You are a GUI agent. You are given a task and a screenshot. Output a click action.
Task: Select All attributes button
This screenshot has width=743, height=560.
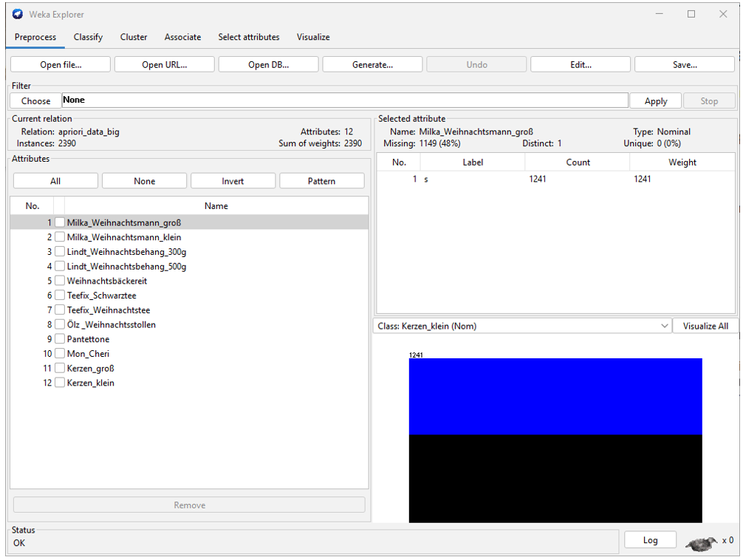[x=55, y=181]
